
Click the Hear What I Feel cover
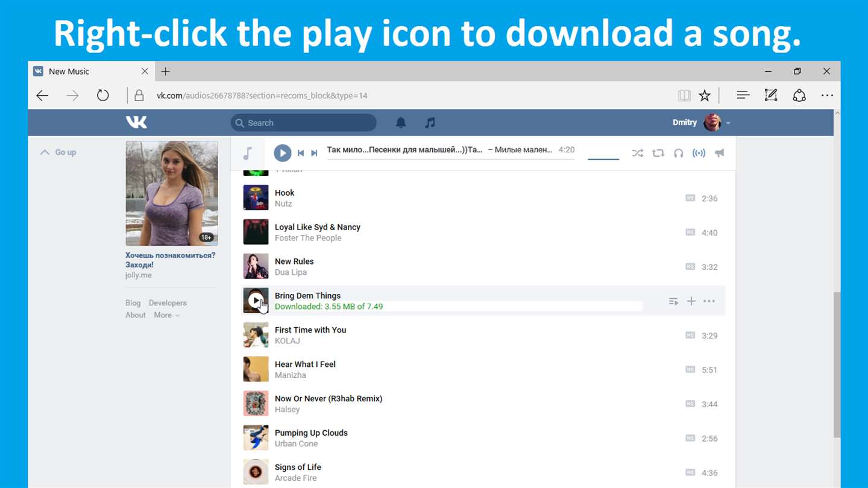point(256,369)
